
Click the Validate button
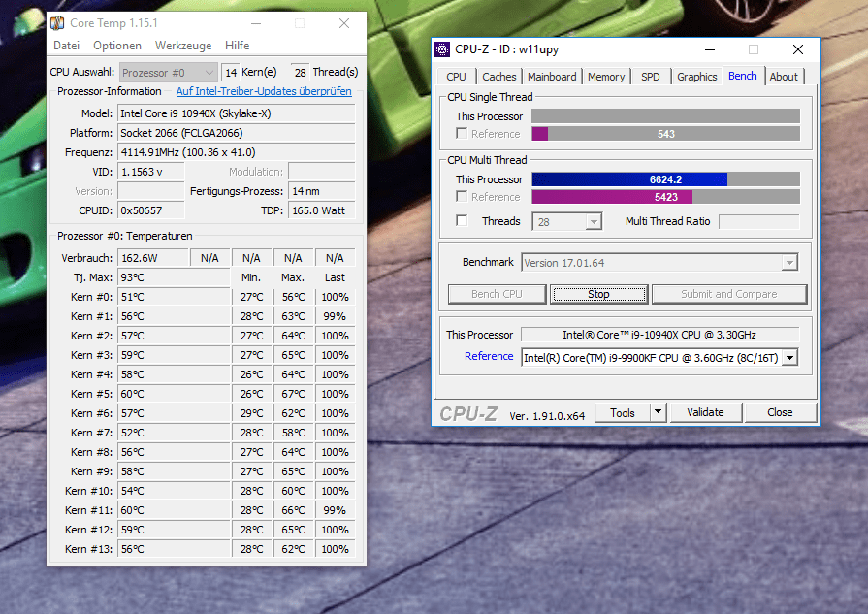705,412
